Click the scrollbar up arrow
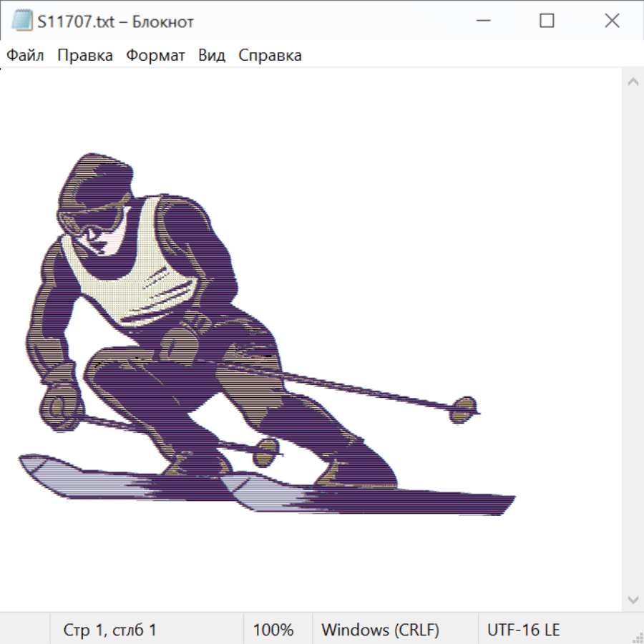 click(x=633, y=82)
